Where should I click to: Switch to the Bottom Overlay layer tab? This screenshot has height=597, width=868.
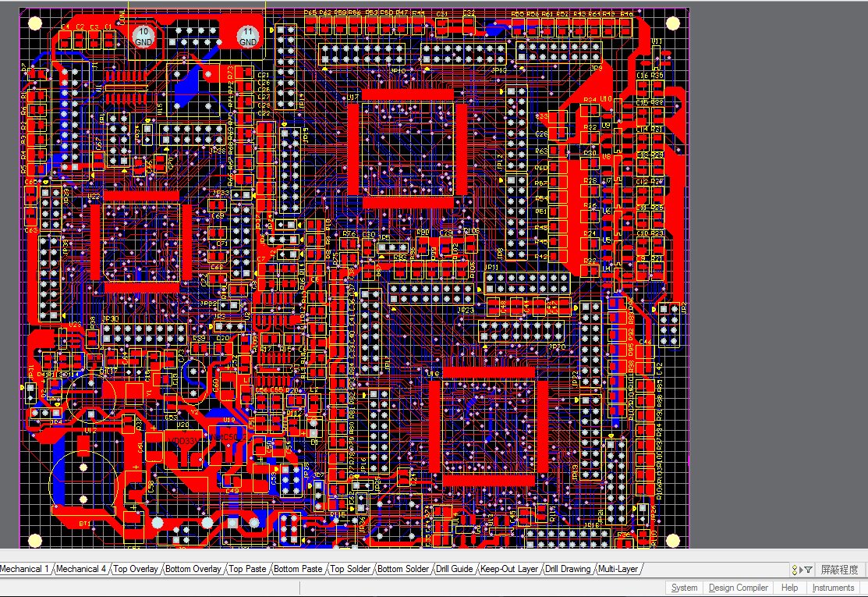193,569
